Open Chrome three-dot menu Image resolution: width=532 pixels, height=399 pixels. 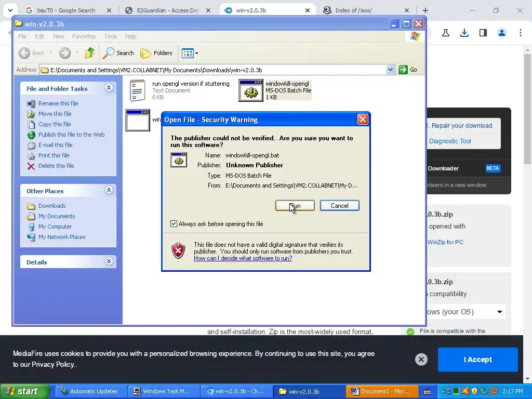point(521,33)
